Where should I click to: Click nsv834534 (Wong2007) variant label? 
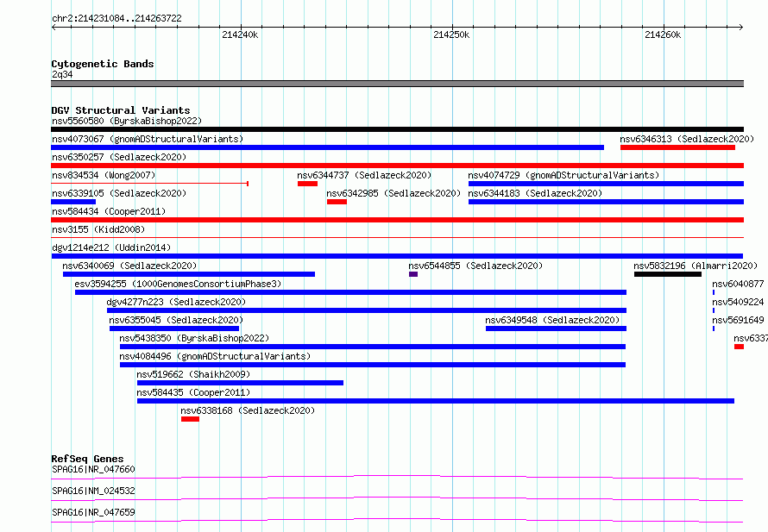pos(104,175)
